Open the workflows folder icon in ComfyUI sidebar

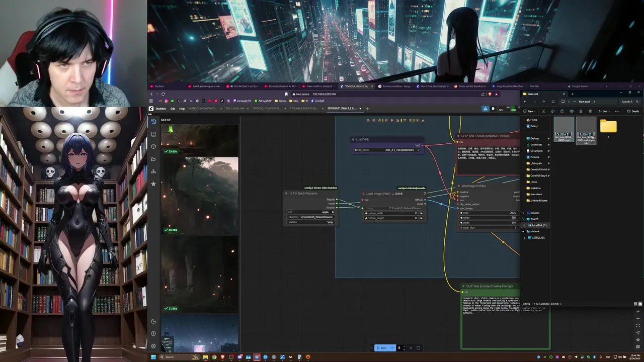pos(153,159)
